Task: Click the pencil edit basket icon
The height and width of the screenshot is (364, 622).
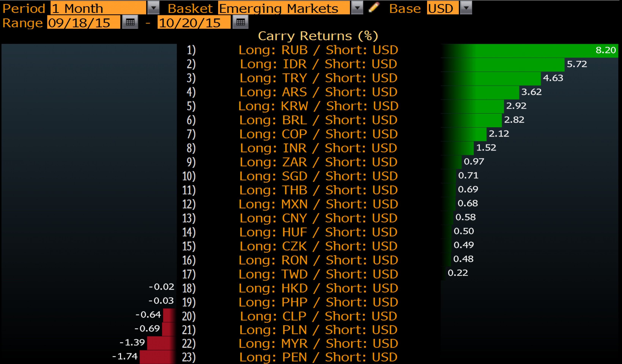Action: click(374, 7)
